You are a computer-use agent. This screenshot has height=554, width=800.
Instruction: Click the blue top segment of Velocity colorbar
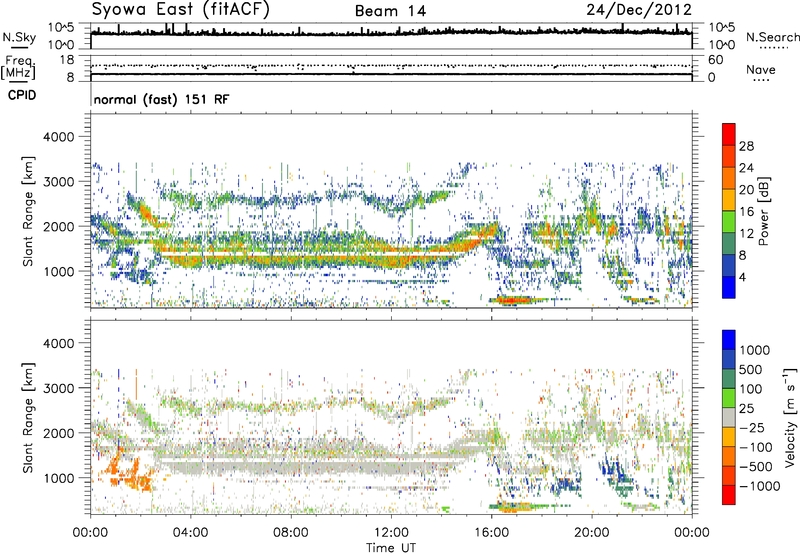click(x=729, y=340)
